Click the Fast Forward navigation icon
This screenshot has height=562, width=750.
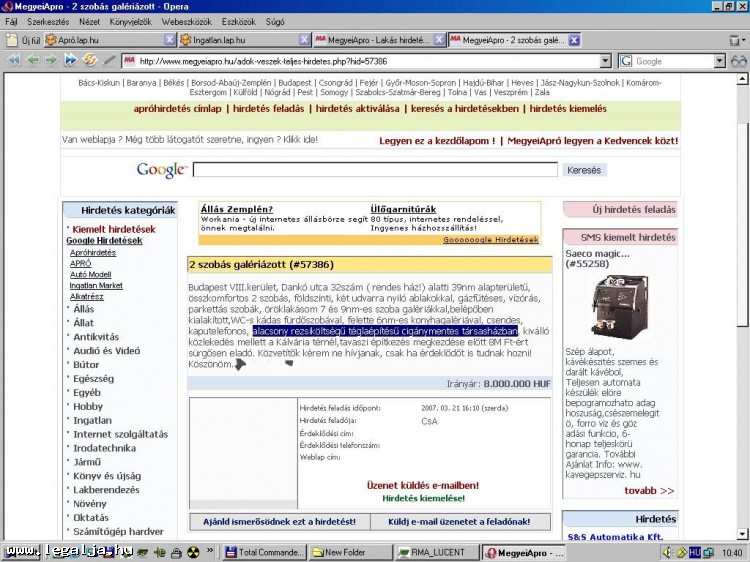(x=70, y=61)
